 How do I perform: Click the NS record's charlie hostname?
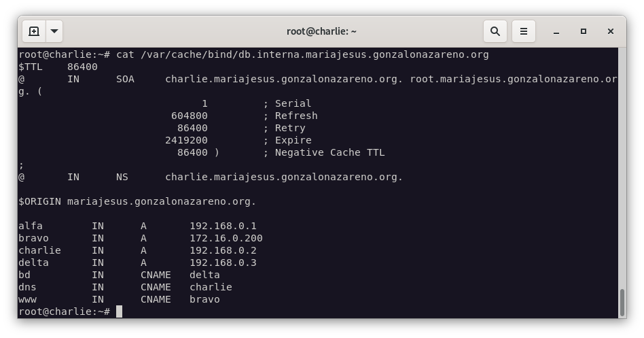[x=283, y=177]
